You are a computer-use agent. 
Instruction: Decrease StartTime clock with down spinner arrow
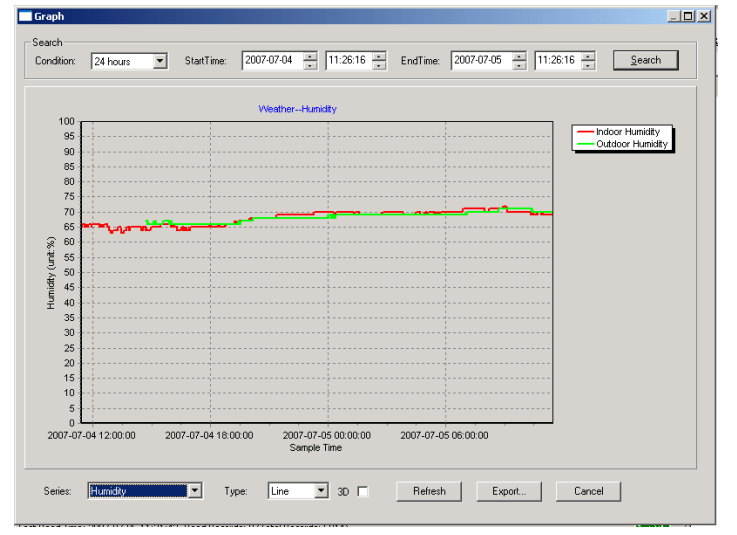379,65
